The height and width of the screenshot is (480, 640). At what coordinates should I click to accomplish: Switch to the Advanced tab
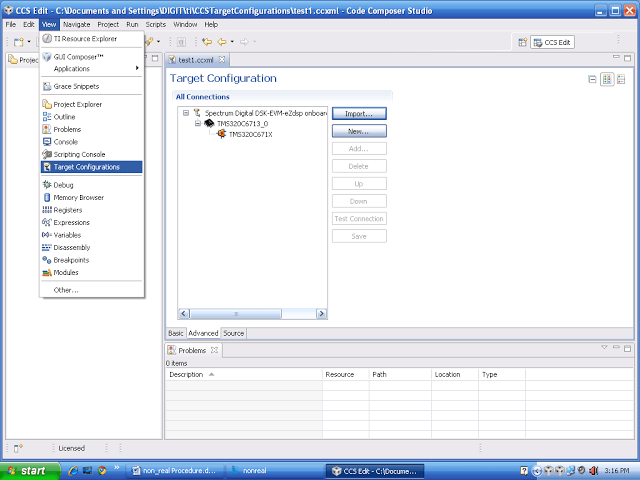click(x=203, y=333)
